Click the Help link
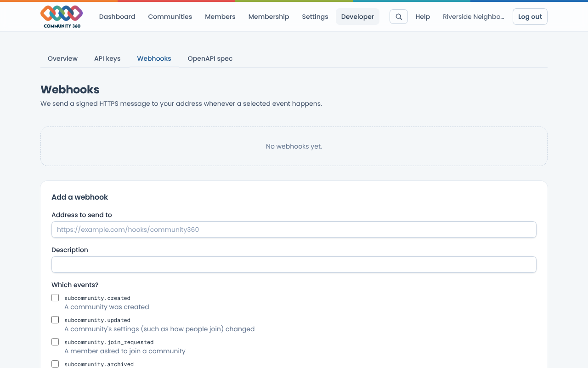 (423, 17)
